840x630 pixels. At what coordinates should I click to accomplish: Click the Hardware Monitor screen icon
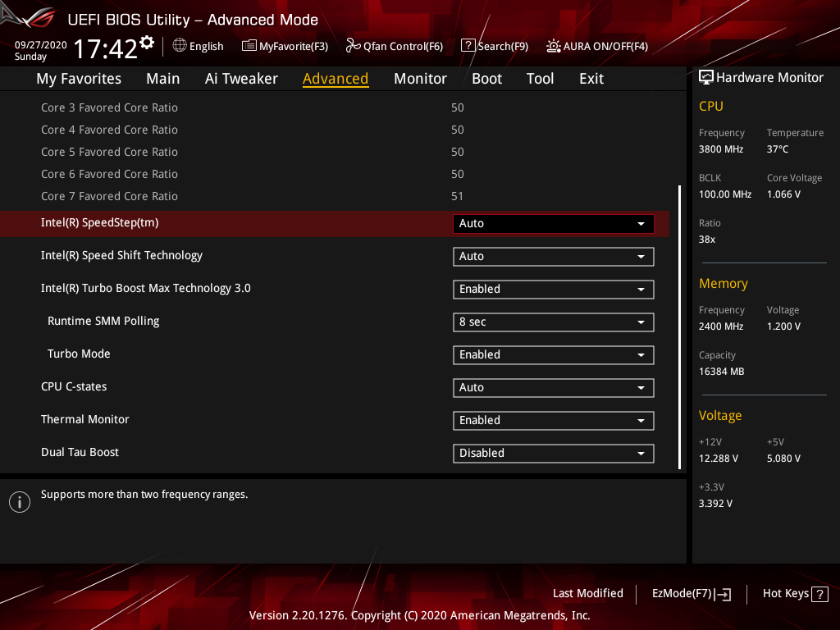coord(706,78)
